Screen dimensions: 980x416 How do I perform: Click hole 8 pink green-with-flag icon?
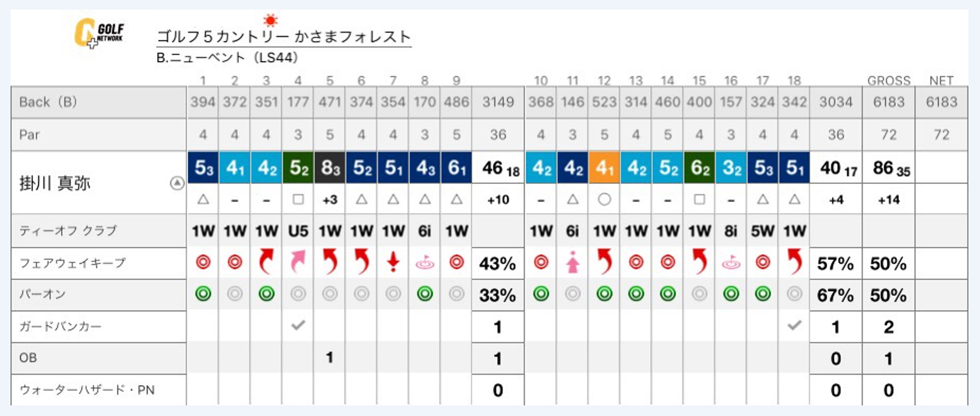tap(425, 263)
